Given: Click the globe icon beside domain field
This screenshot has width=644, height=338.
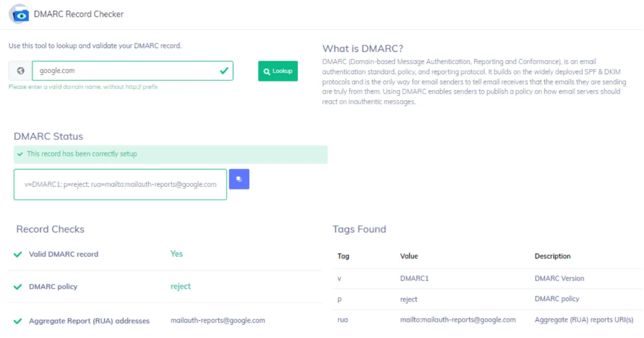Looking at the screenshot, I should pos(20,71).
